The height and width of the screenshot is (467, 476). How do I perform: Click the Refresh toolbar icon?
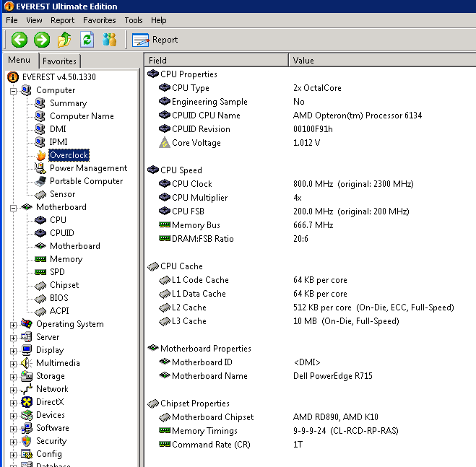click(87, 40)
